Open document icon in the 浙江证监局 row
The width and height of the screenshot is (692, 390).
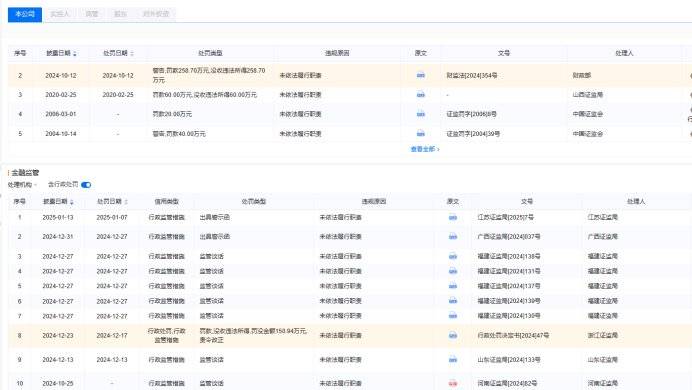click(453, 335)
